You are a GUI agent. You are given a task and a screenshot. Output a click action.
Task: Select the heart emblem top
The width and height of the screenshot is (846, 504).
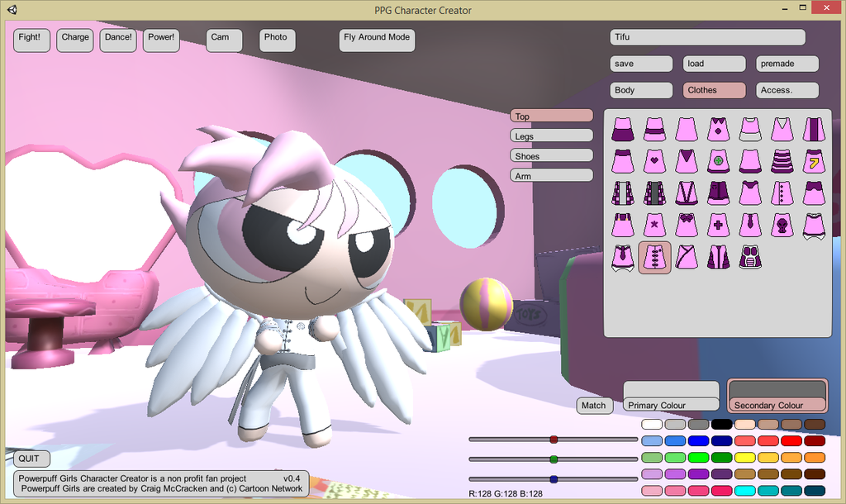click(654, 160)
